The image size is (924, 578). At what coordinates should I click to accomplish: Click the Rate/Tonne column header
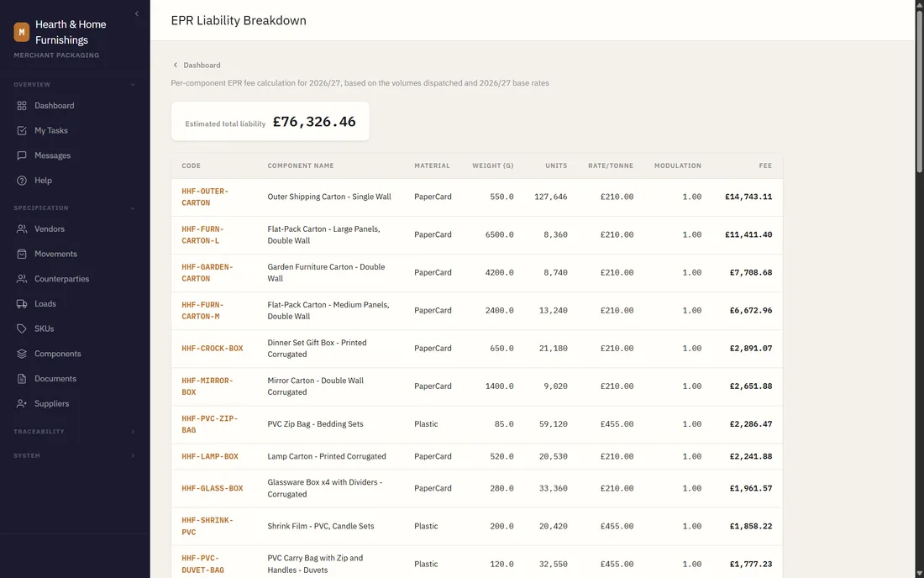point(611,166)
